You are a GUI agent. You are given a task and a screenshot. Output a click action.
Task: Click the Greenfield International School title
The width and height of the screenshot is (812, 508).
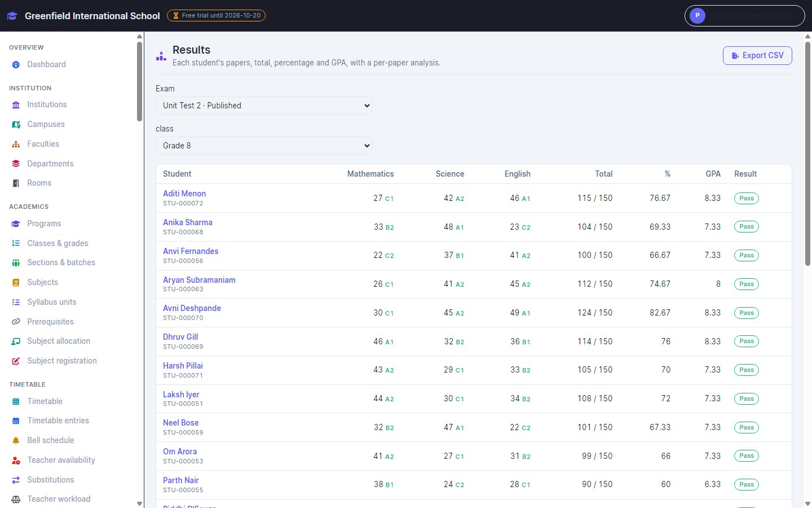(92, 16)
